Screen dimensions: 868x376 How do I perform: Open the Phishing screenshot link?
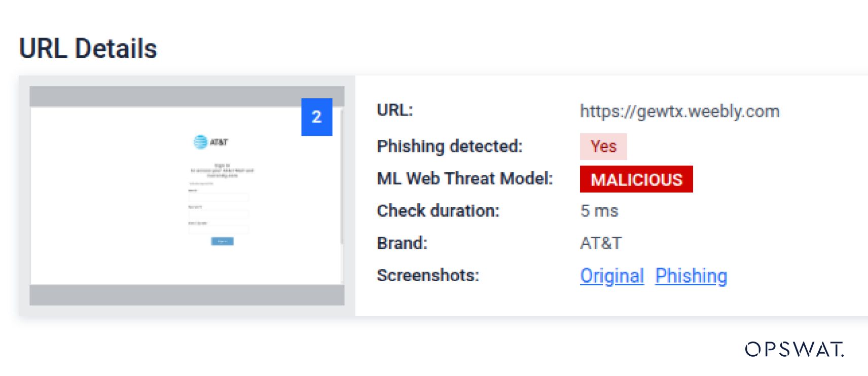(x=692, y=276)
